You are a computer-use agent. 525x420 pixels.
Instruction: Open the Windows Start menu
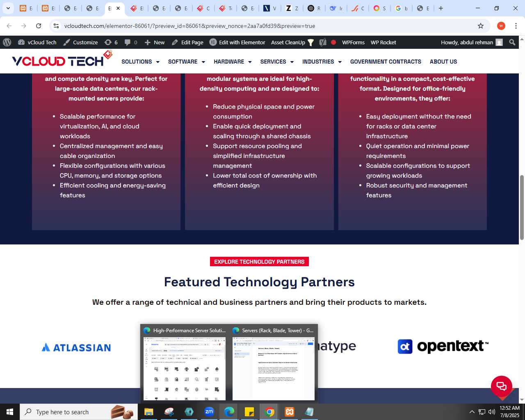[10, 412]
